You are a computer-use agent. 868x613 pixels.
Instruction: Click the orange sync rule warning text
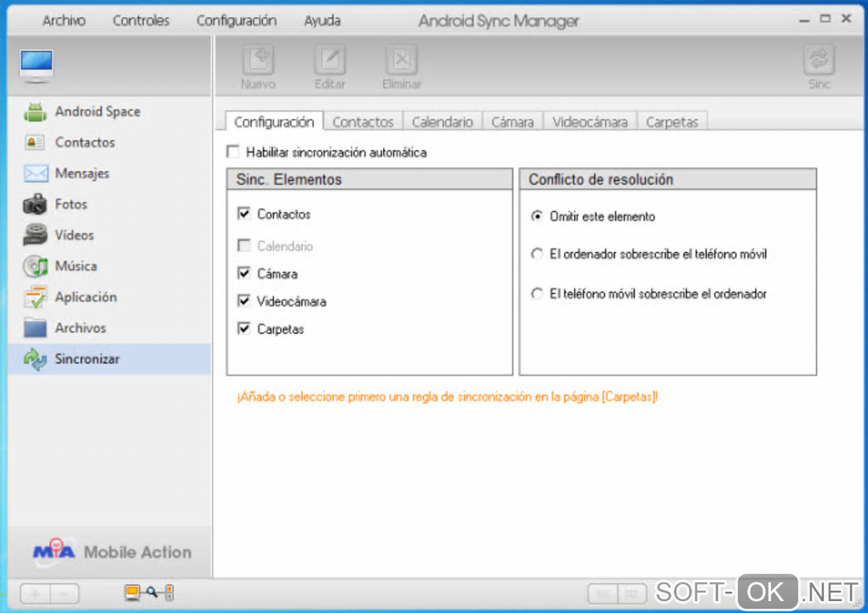click(448, 397)
